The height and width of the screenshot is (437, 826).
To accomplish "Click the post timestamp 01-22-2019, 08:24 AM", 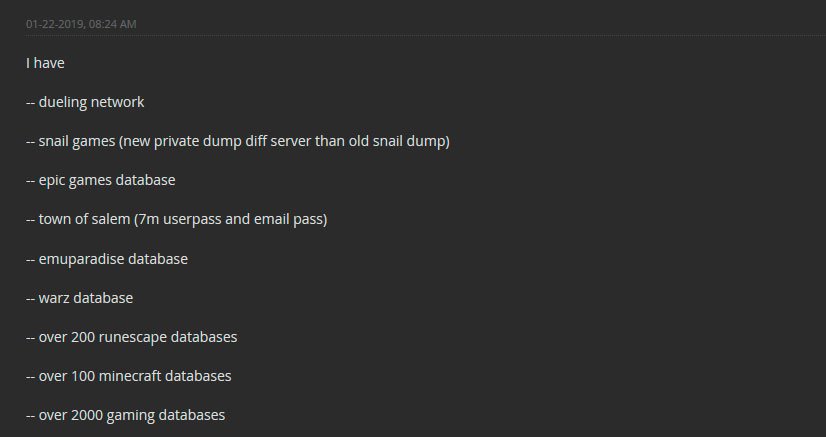I will [x=81, y=24].
